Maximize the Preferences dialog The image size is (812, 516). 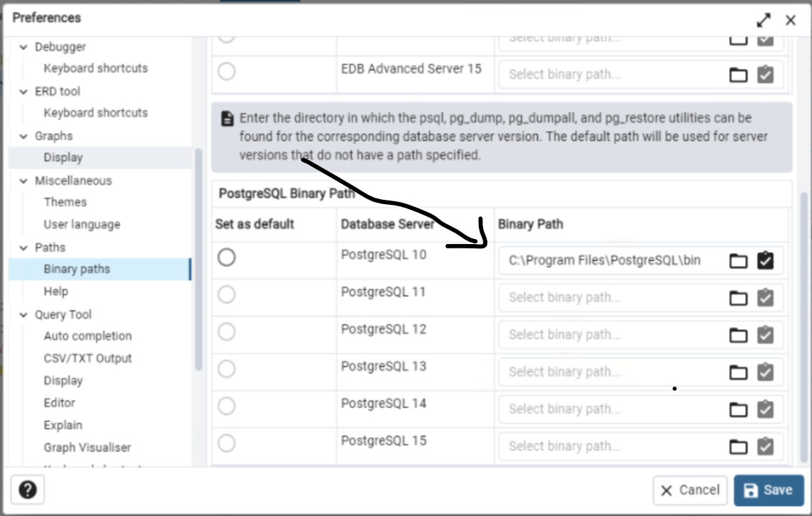[763, 20]
